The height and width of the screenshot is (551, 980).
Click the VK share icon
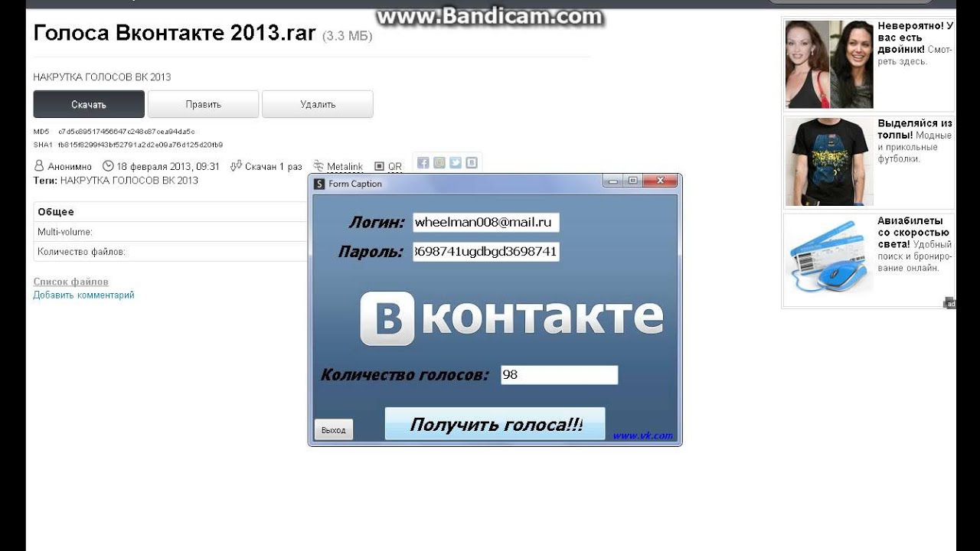pos(472,162)
